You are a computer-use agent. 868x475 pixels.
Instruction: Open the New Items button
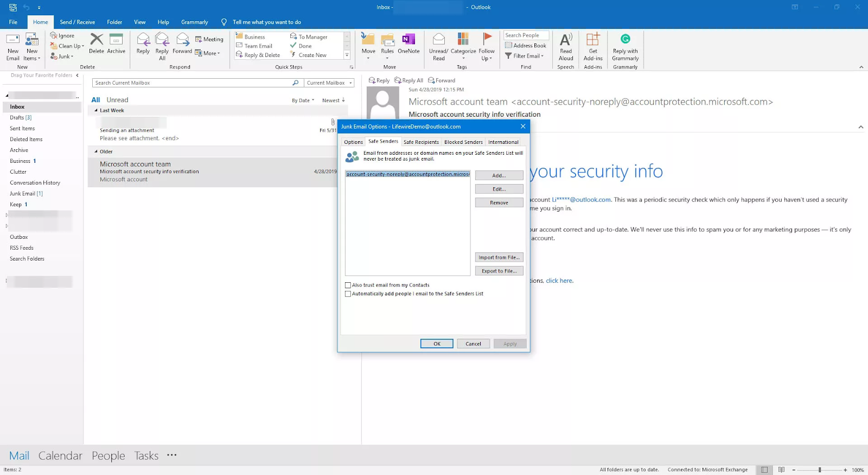(x=32, y=47)
